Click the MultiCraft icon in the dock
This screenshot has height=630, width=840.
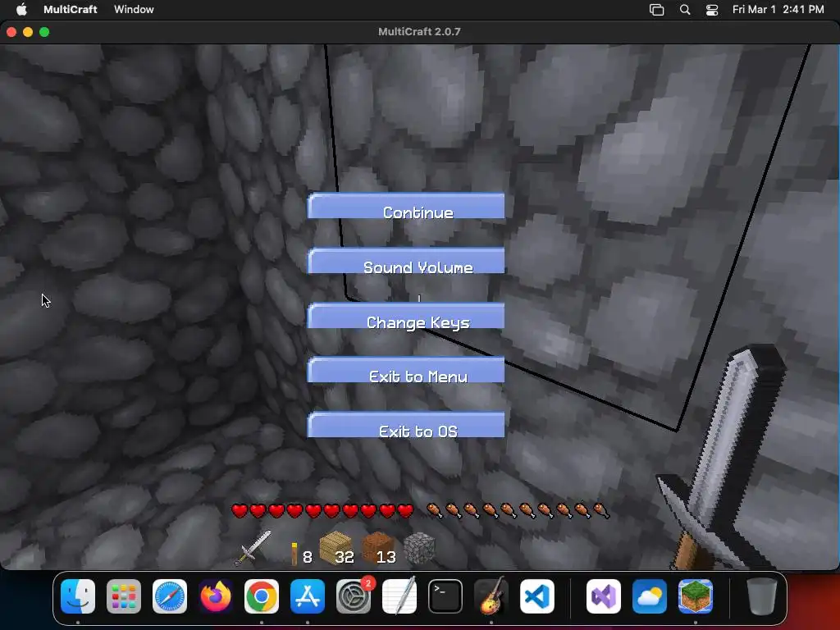tap(696, 596)
